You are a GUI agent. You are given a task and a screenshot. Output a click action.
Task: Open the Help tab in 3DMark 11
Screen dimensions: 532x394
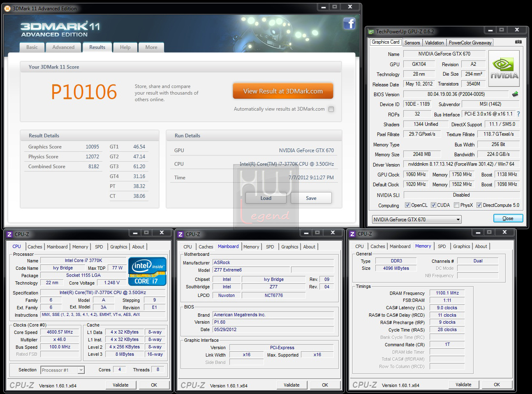(125, 47)
